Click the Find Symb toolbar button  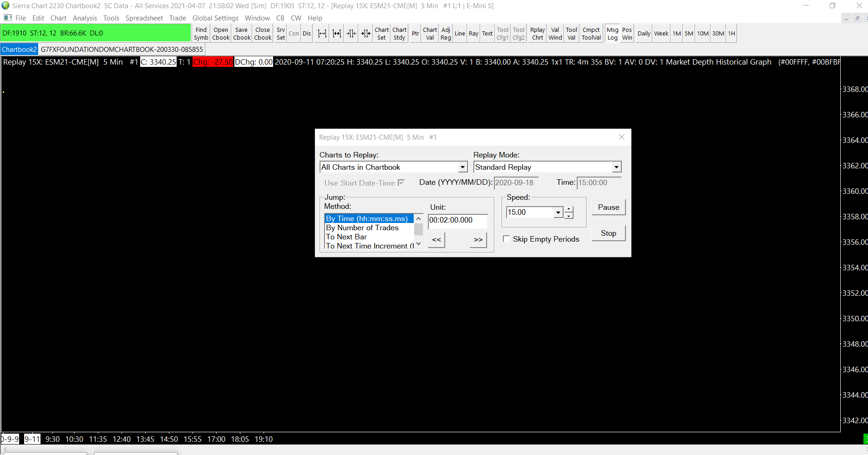pos(201,34)
